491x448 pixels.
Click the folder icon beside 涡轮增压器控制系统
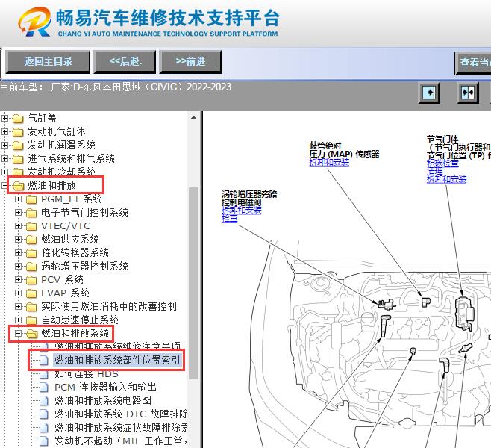point(31,267)
